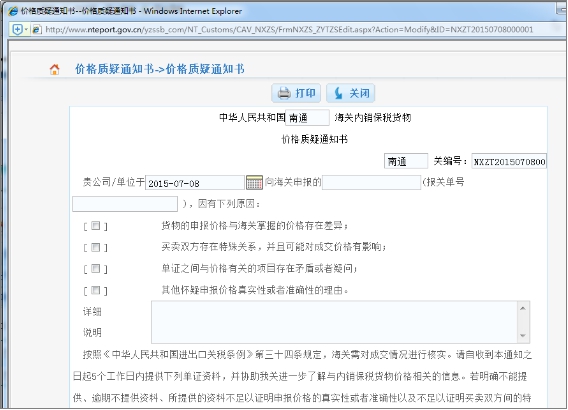The image size is (568, 410).
Task: Click the 关闭 close button
Action: 350,93
